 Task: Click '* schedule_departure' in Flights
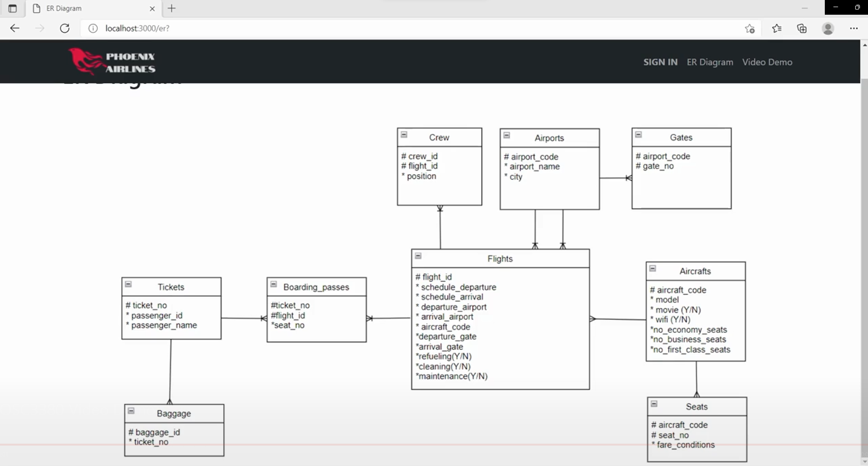click(x=456, y=287)
